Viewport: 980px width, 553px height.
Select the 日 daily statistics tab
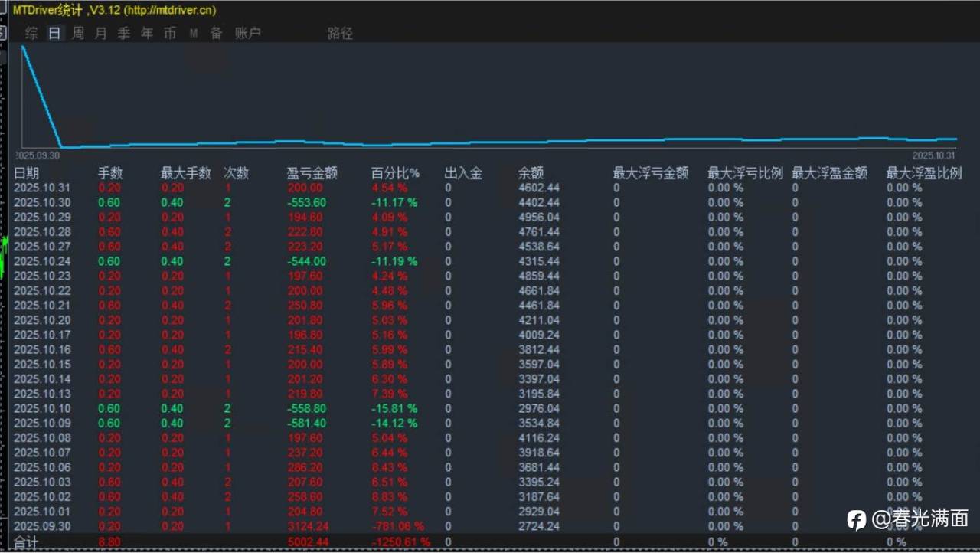pos(54,33)
